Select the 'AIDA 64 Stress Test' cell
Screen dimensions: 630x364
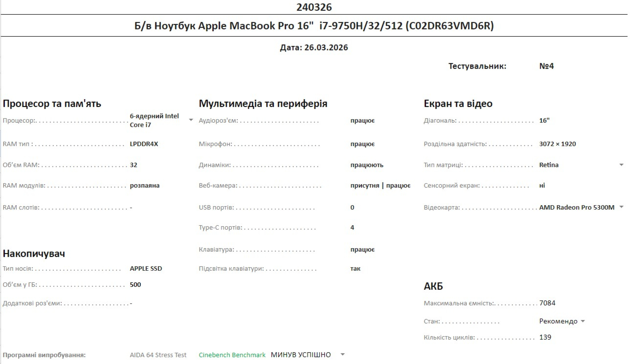(x=158, y=355)
